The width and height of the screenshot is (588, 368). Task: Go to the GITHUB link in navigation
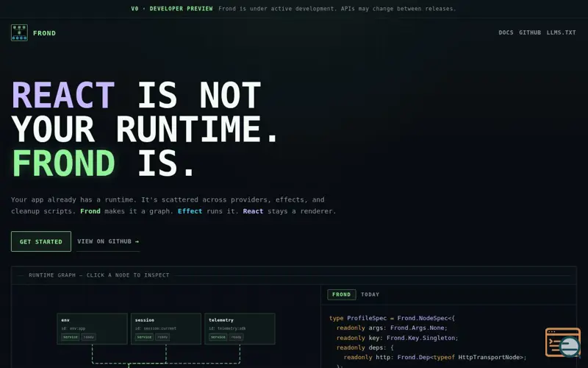click(530, 32)
